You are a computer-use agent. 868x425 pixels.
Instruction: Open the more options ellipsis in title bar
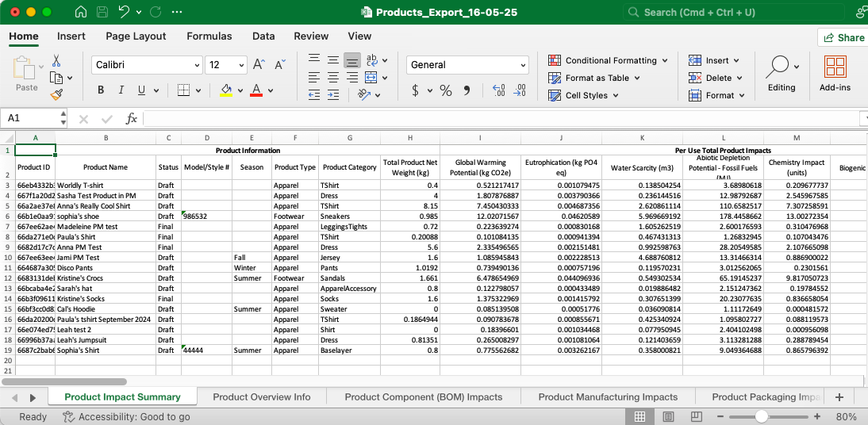coord(177,12)
